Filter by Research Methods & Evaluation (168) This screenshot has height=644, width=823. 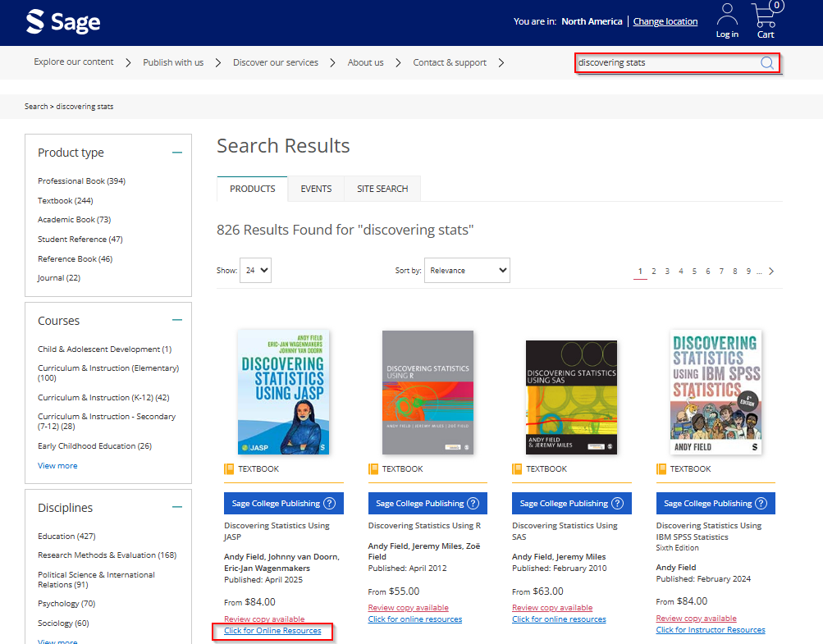107,555
